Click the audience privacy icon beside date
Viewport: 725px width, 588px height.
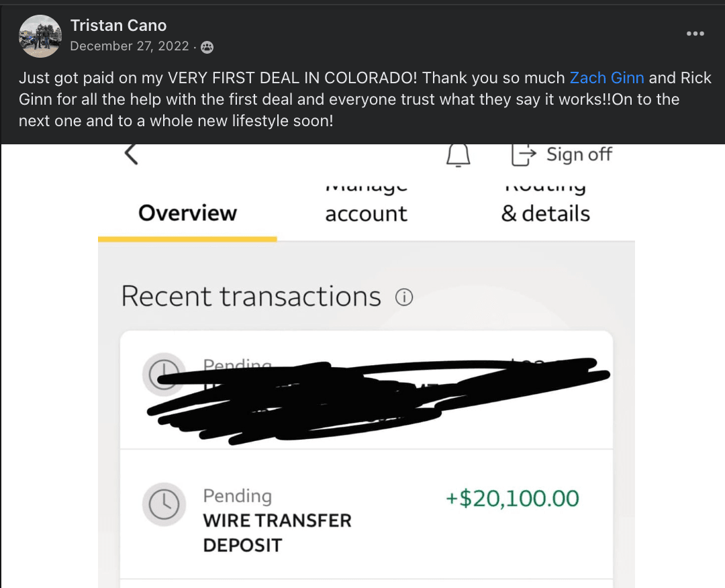tap(207, 47)
